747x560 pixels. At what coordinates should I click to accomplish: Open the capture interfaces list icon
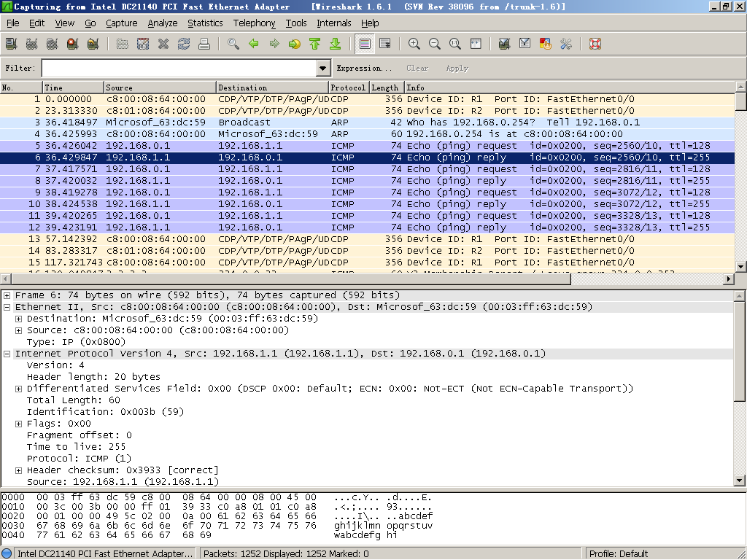[x=12, y=44]
